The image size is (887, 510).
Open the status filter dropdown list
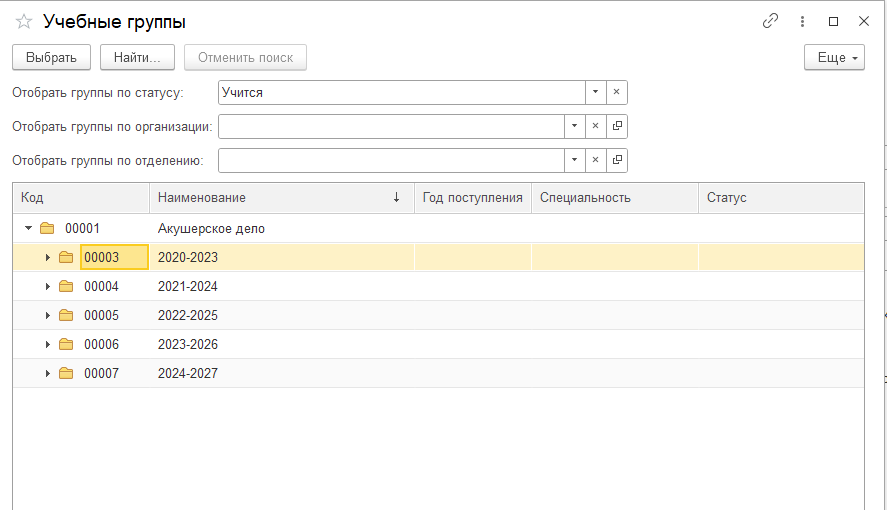tap(595, 92)
